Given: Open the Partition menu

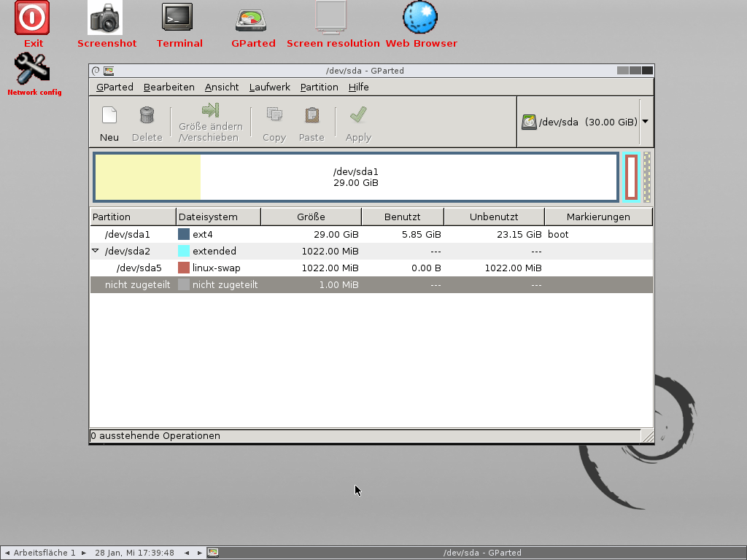Looking at the screenshot, I should click(x=320, y=87).
